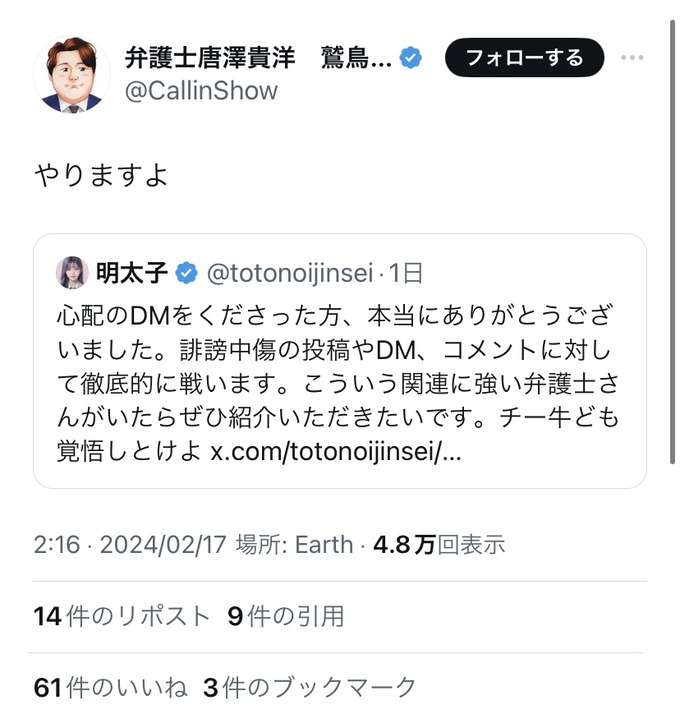
Task: Click the blue verified badge beside 弁護士唐澤貴洋
Action: [x=410, y=58]
